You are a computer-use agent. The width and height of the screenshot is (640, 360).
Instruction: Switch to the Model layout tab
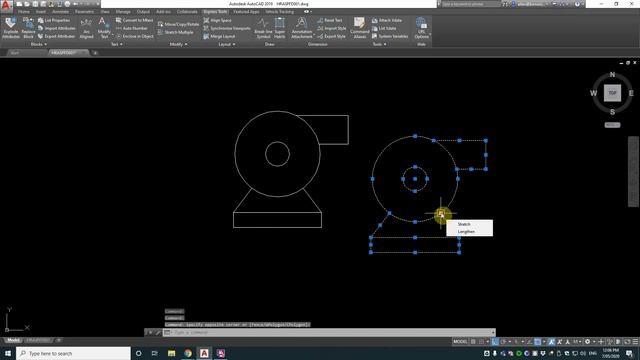click(x=13, y=340)
